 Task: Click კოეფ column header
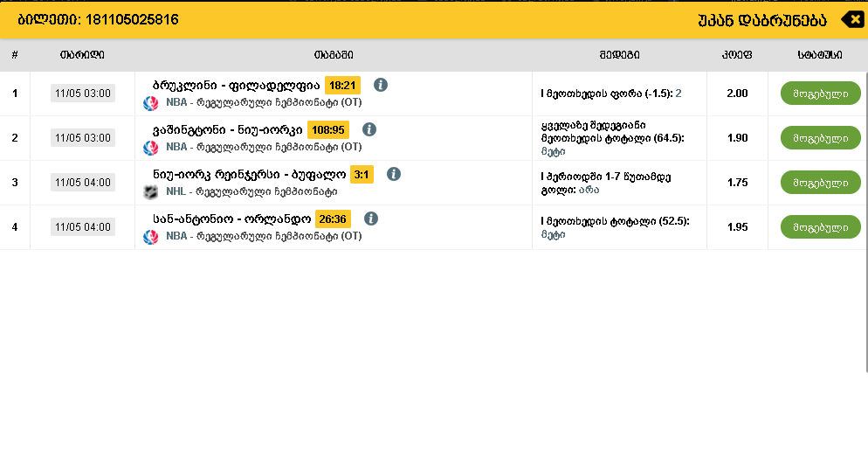click(x=737, y=54)
